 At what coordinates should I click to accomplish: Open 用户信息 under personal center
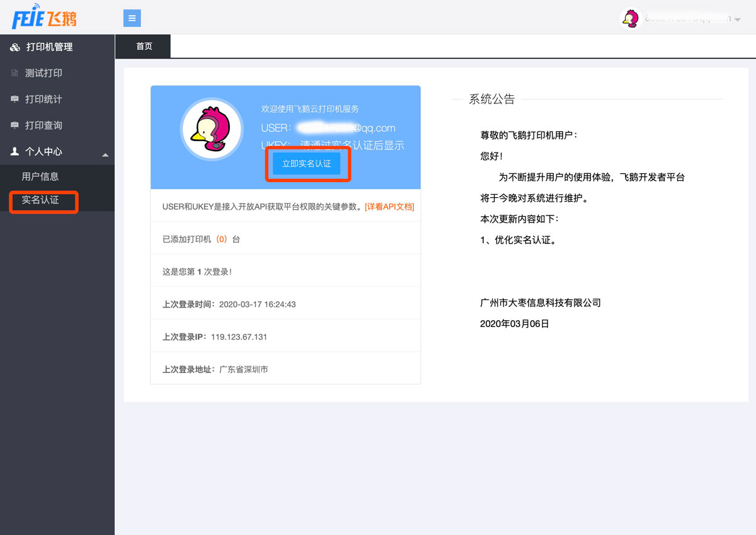pyautogui.click(x=40, y=176)
